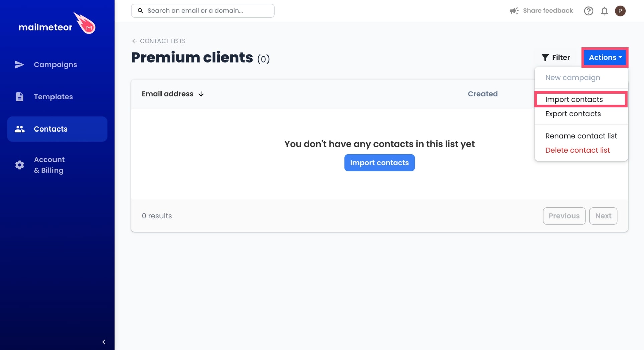Choose New campaign from the menu
Viewport: 644px width, 350px height.
[x=572, y=77]
